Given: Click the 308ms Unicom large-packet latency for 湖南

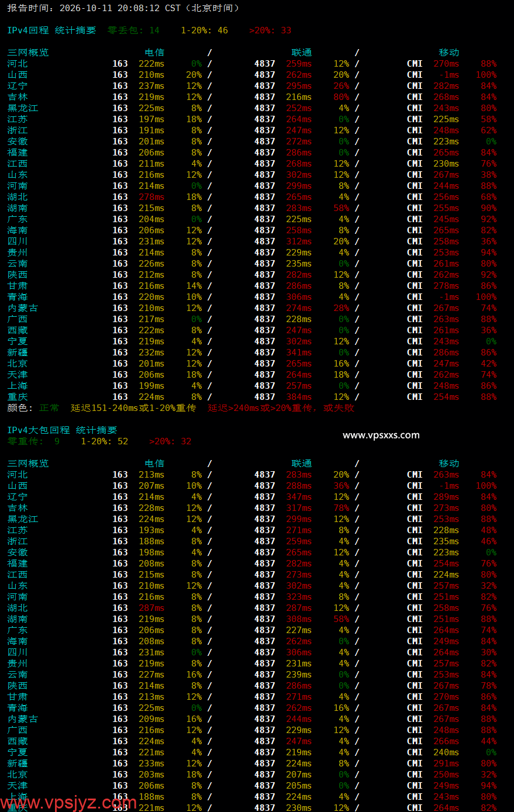Looking at the screenshot, I should 299,619.
